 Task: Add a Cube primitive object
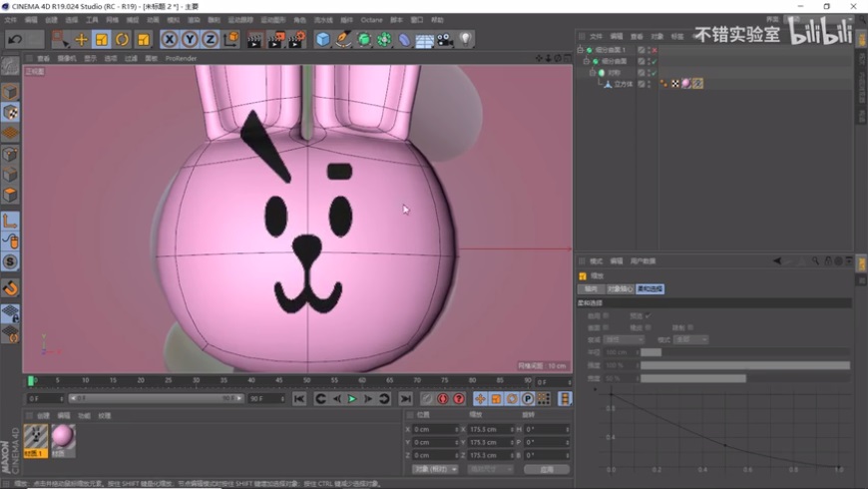click(322, 39)
